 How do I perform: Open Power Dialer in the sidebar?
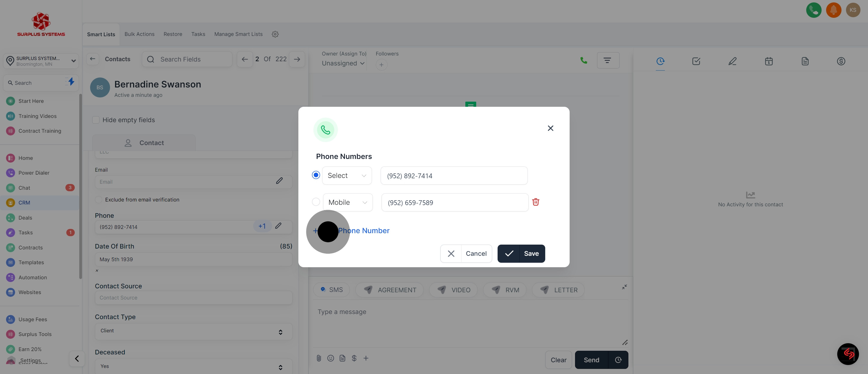pos(34,173)
